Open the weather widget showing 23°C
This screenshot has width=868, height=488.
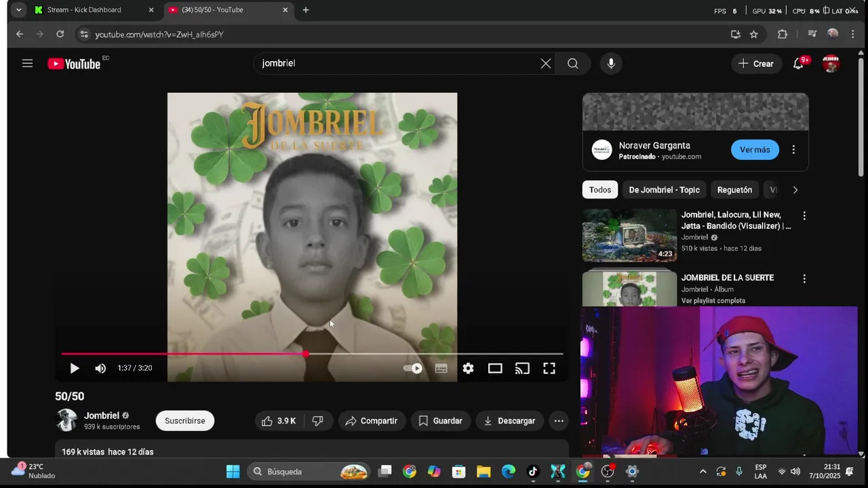click(x=34, y=471)
